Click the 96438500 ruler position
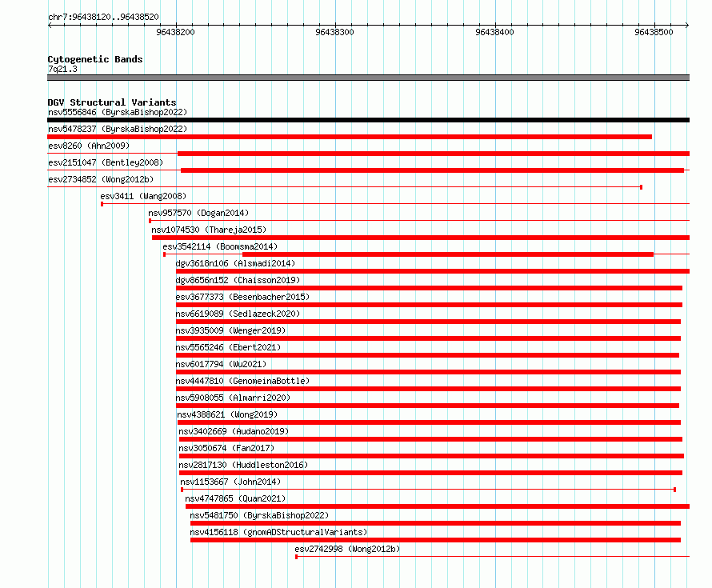The image size is (712, 588). (654, 32)
